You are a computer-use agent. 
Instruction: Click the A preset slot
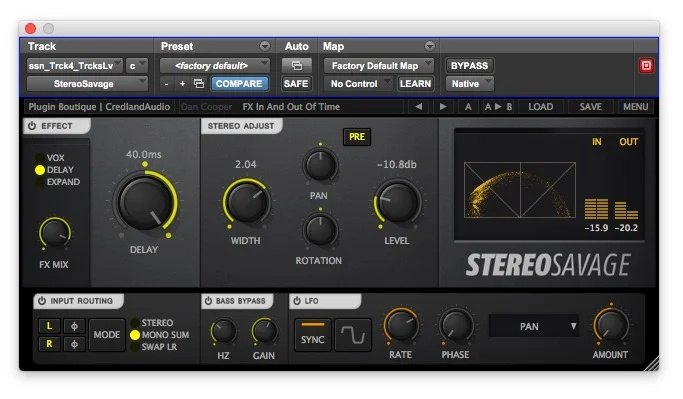(x=468, y=107)
